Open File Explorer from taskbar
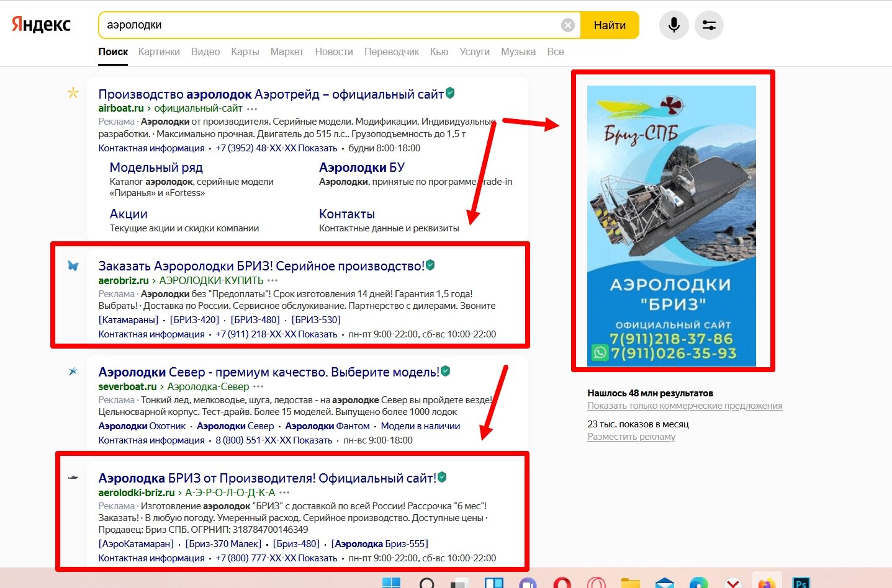The width and height of the screenshot is (892, 588). (x=630, y=583)
